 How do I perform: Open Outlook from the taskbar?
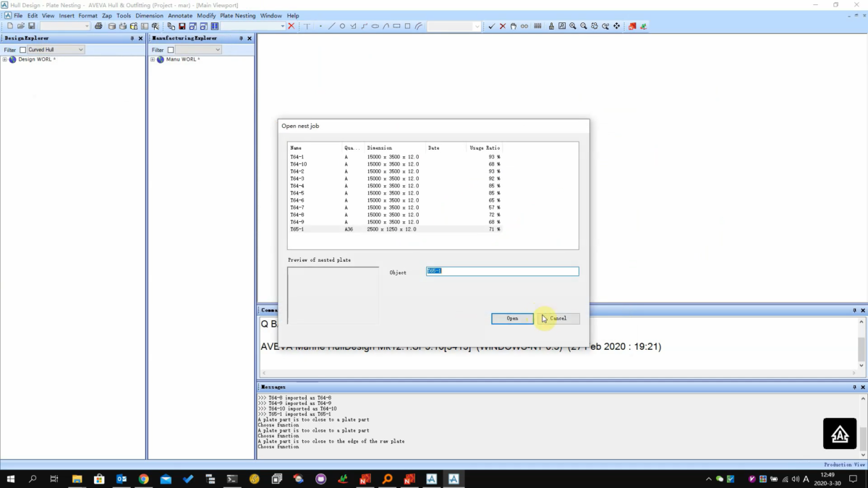tap(121, 479)
